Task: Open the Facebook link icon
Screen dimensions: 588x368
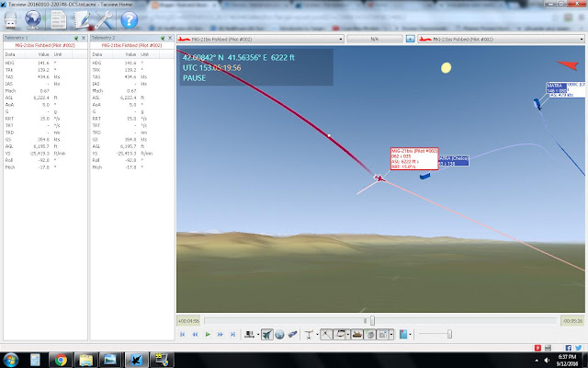Action: [x=568, y=348]
